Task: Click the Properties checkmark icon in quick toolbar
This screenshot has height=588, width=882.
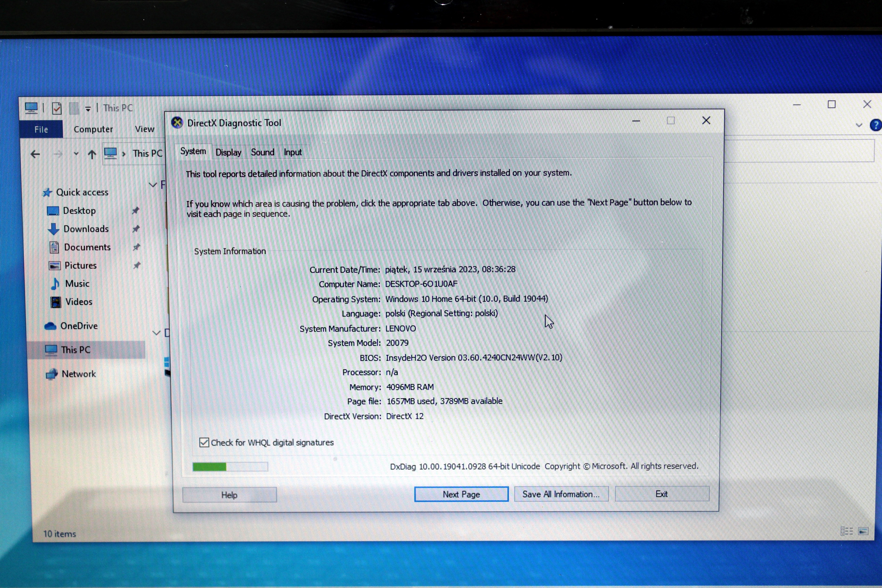Action: tap(57, 108)
